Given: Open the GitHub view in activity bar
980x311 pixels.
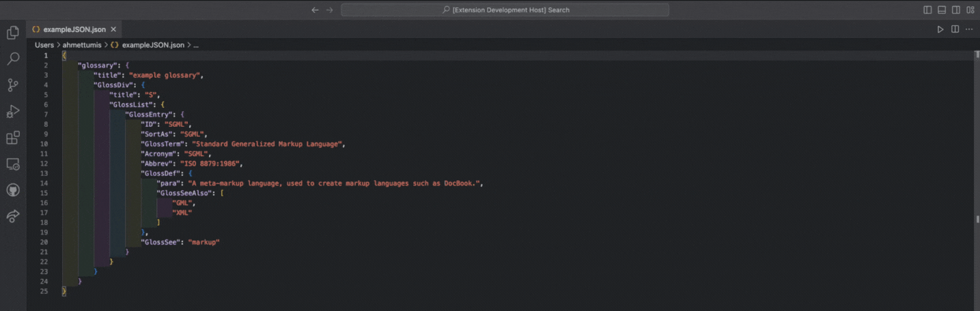Looking at the screenshot, I should 12,190.
